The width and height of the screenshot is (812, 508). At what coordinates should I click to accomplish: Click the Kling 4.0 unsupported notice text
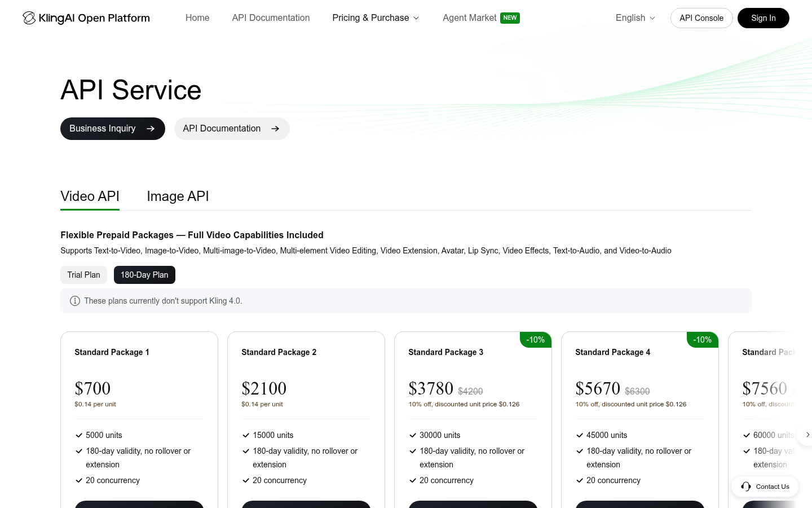[163, 301]
